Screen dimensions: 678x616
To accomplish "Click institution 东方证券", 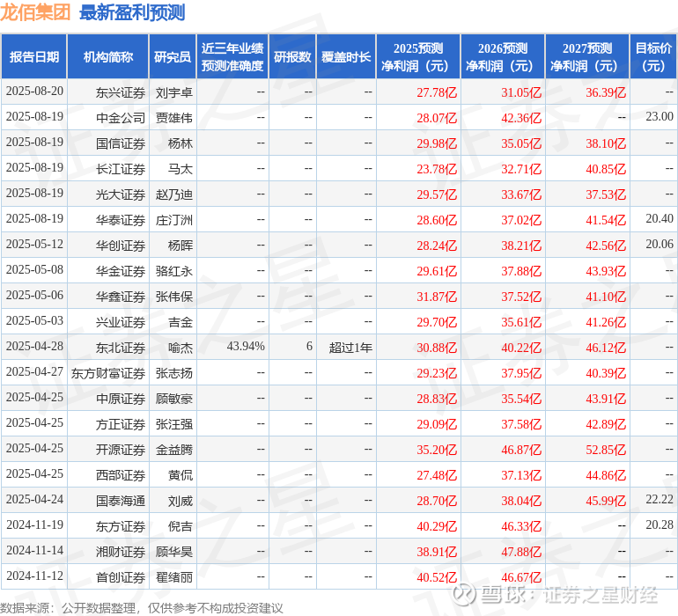I will tap(121, 526).
